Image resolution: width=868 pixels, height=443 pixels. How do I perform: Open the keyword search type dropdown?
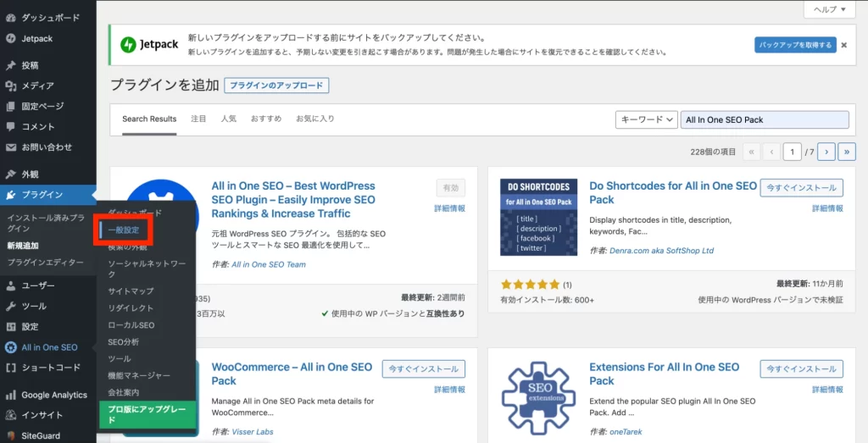click(x=646, y=119)
